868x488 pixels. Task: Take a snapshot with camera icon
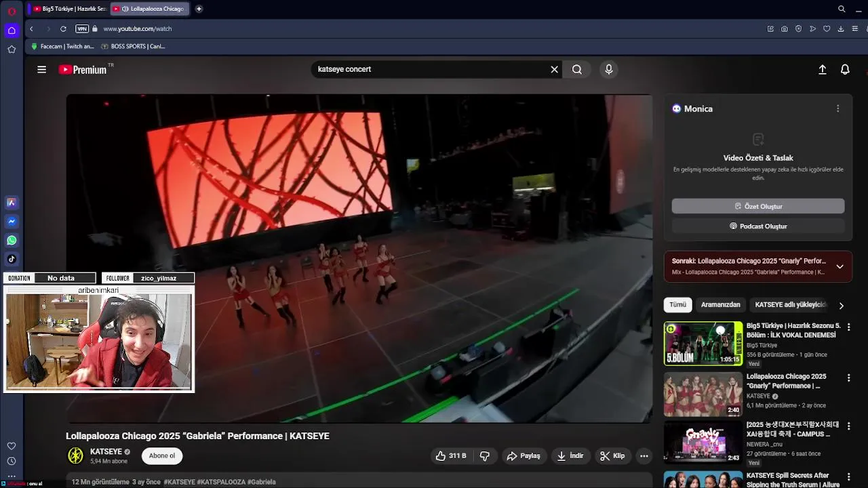[785, 28]
